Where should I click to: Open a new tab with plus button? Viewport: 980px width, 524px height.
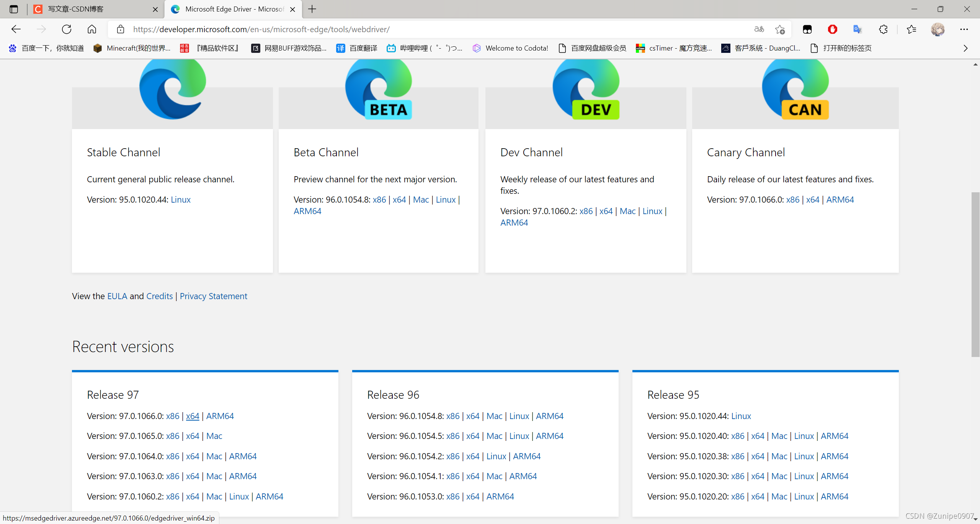pos(312,9)
